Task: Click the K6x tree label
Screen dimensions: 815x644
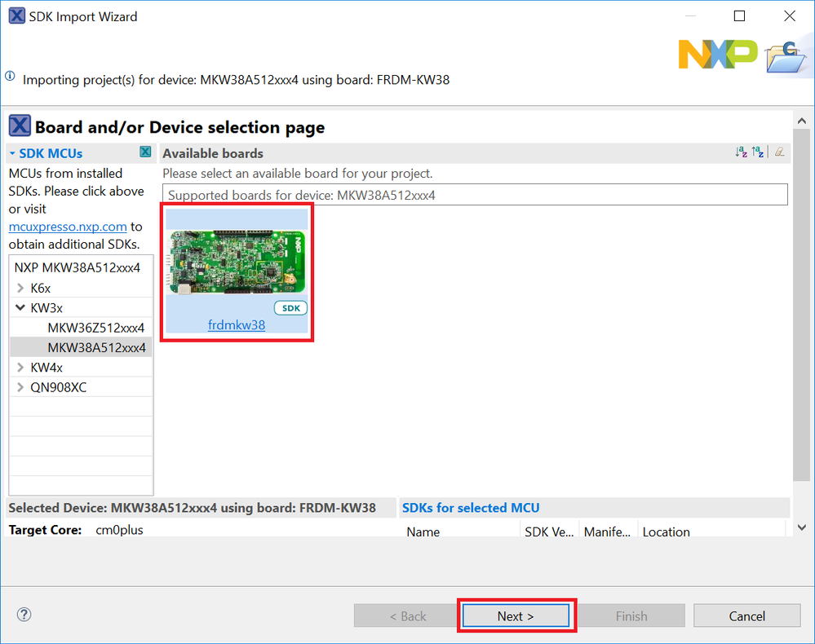Action: click(41, 288)
